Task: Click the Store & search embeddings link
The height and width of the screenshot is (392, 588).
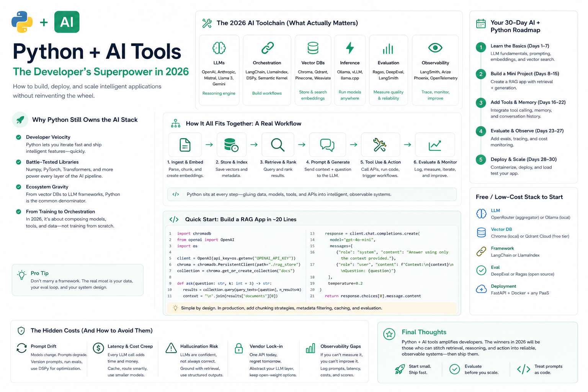Action: coord(313,95)
